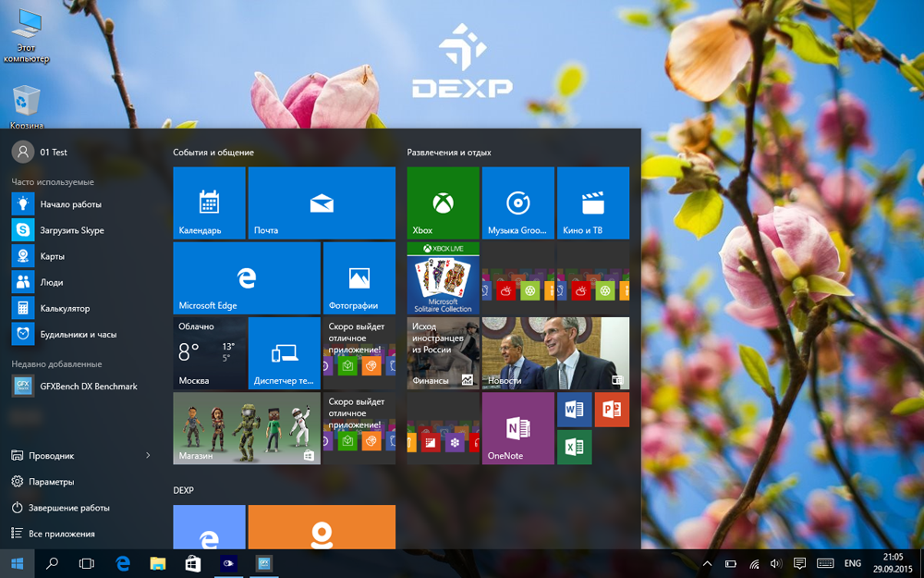Launch the Microsoft Edge tile
Viewport: 924px width, 578px height.
click(x=247, y=277)
